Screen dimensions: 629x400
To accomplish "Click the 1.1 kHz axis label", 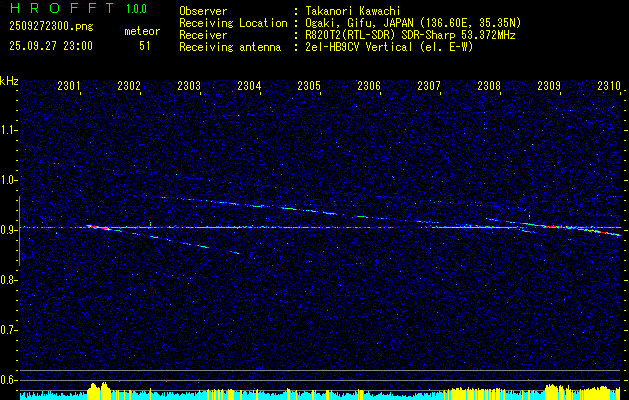I will pos(9,130).
